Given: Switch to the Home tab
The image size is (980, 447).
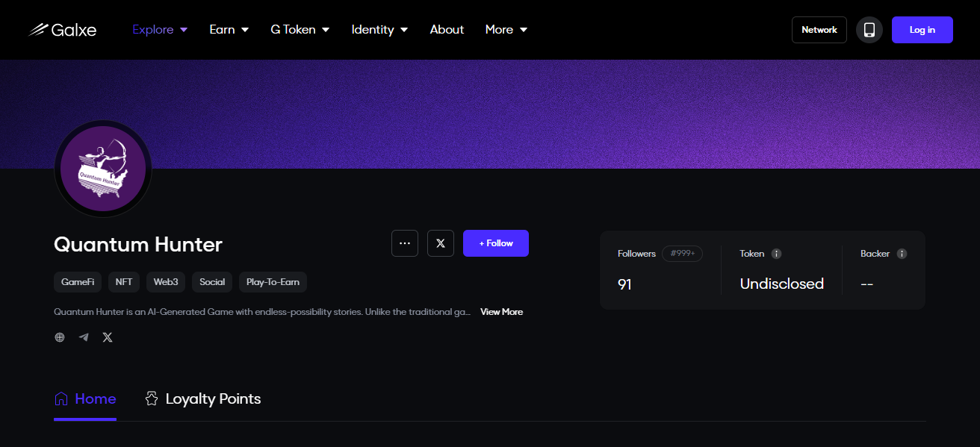Looking at the screenshot, I should coord(85,399).
